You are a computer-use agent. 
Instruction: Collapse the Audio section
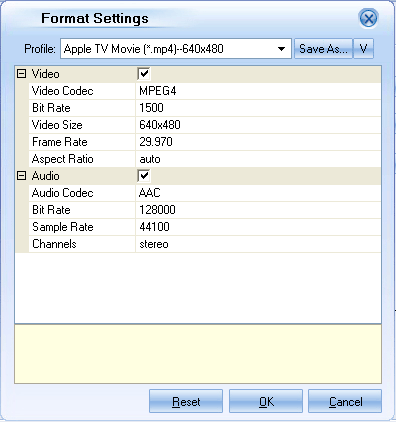[x=21, y=176]
